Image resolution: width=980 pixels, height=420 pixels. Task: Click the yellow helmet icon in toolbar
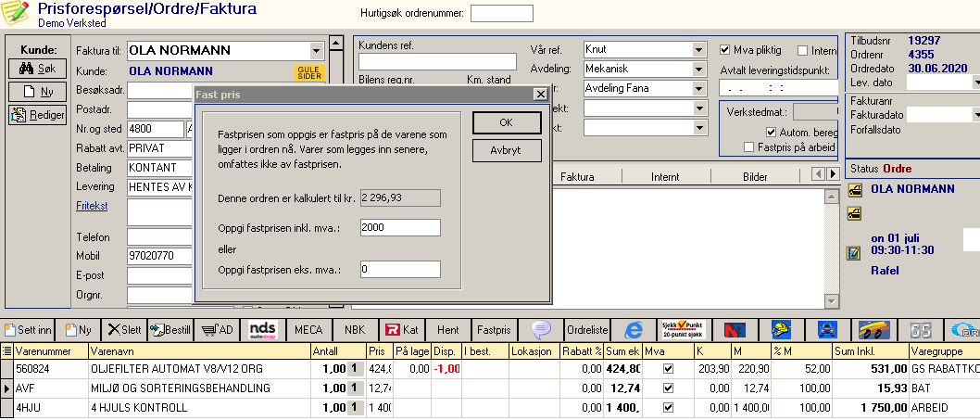[781, 330]
